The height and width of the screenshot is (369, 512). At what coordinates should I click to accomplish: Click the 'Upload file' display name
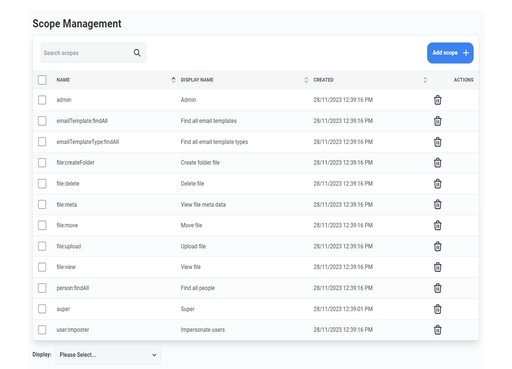(x=193, y=246)
